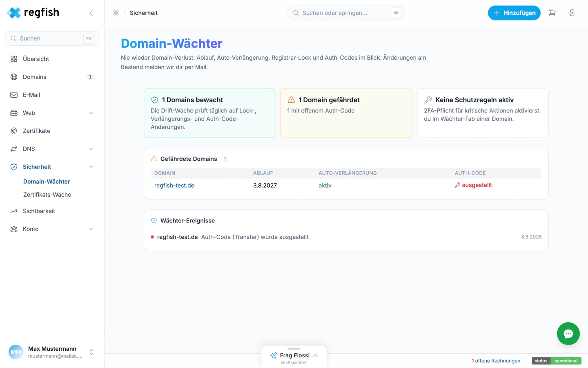
Task: Click the Hinzufügen button
Action: 514,13
